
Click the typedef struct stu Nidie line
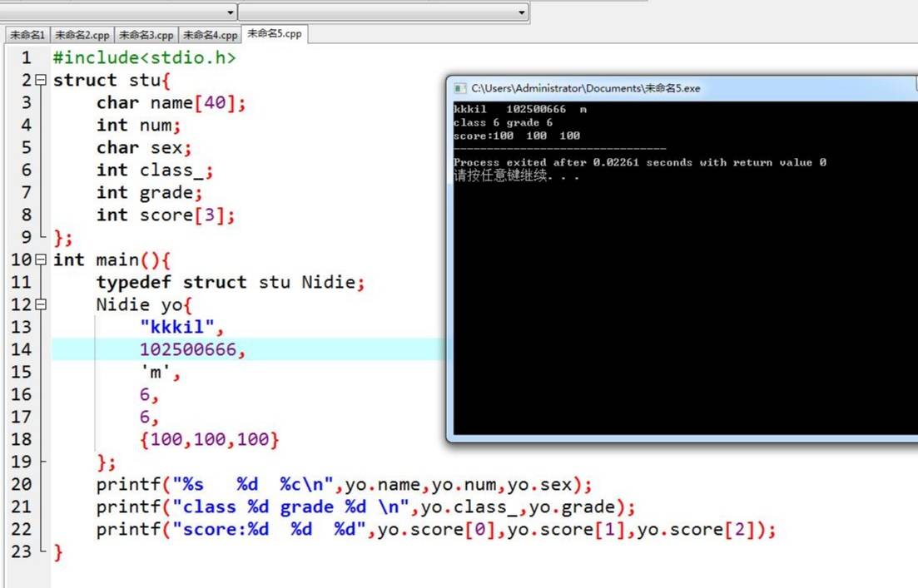click(231, 282)
